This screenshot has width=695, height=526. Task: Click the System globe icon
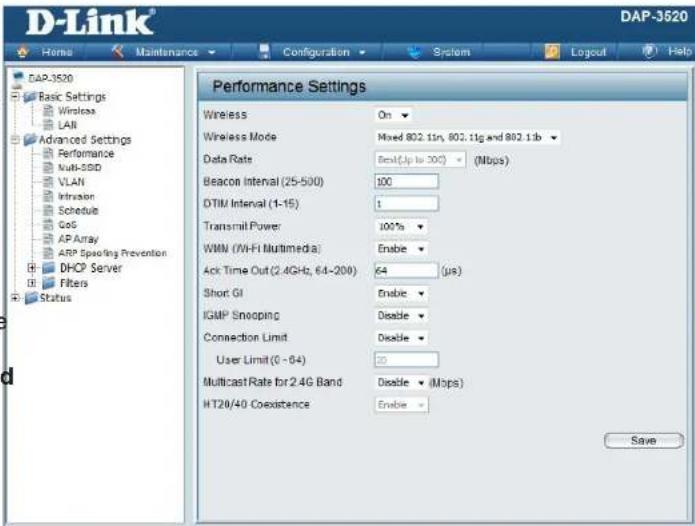pos(415,52)
